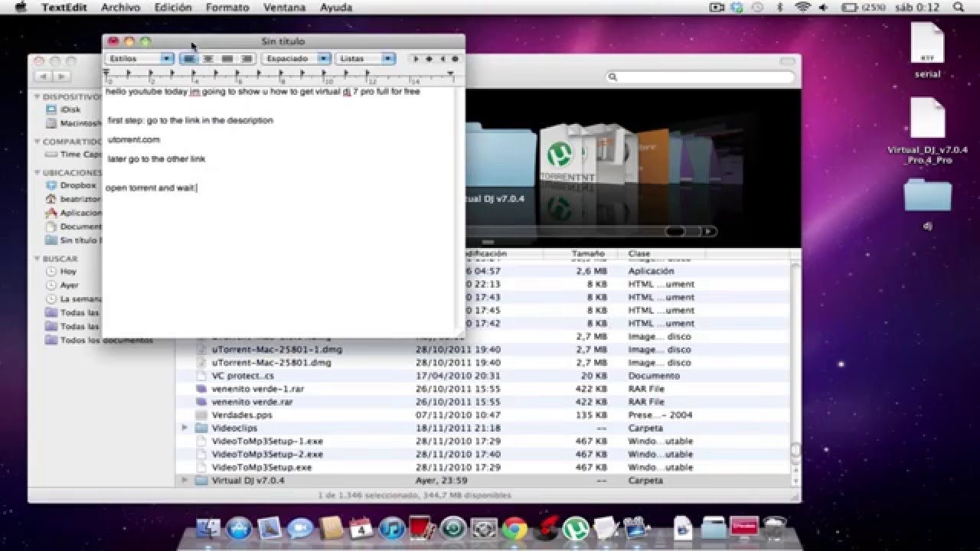This screenshot has width=980, height=551.
Task: Toggle center text alignment in TextEdit
Action: click(x=208, y=59)
